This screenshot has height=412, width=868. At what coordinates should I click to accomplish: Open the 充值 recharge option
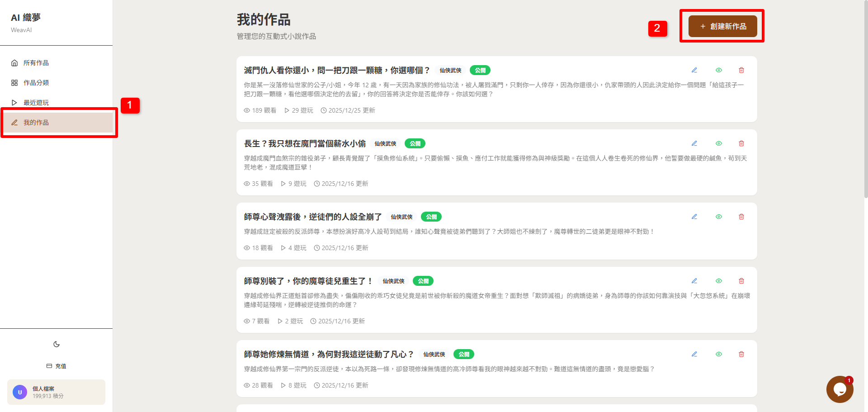click(56, 365)
